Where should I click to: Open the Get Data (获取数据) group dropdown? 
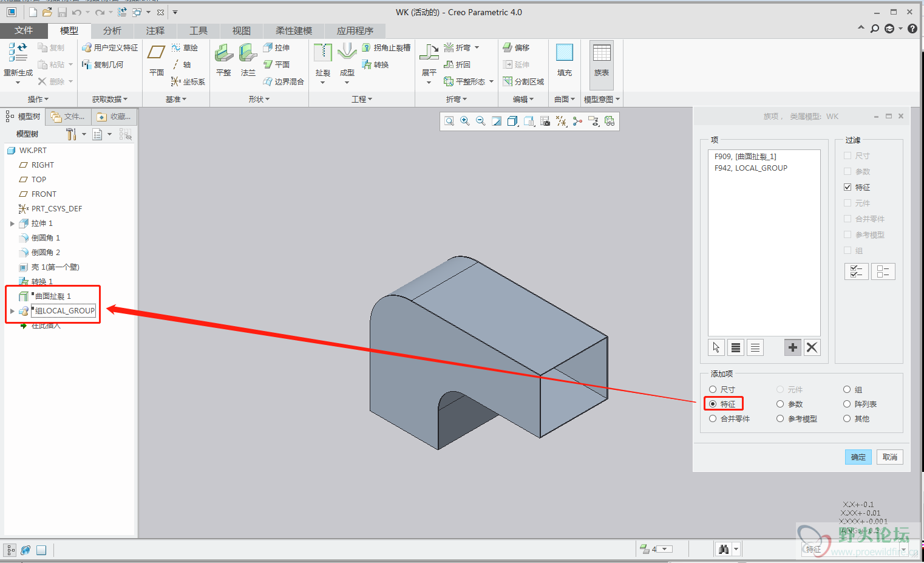pos(110,99)
